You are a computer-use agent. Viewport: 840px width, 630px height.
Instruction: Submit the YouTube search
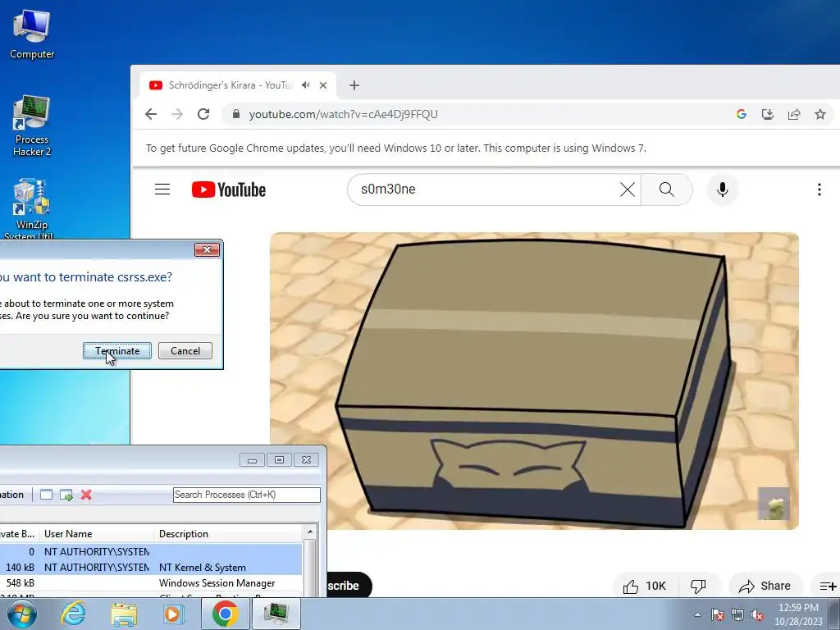click(666, 189)
